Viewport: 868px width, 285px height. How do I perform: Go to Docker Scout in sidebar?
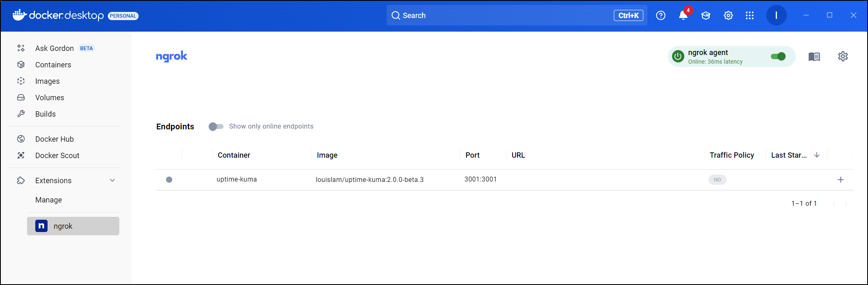coord(57,156)
